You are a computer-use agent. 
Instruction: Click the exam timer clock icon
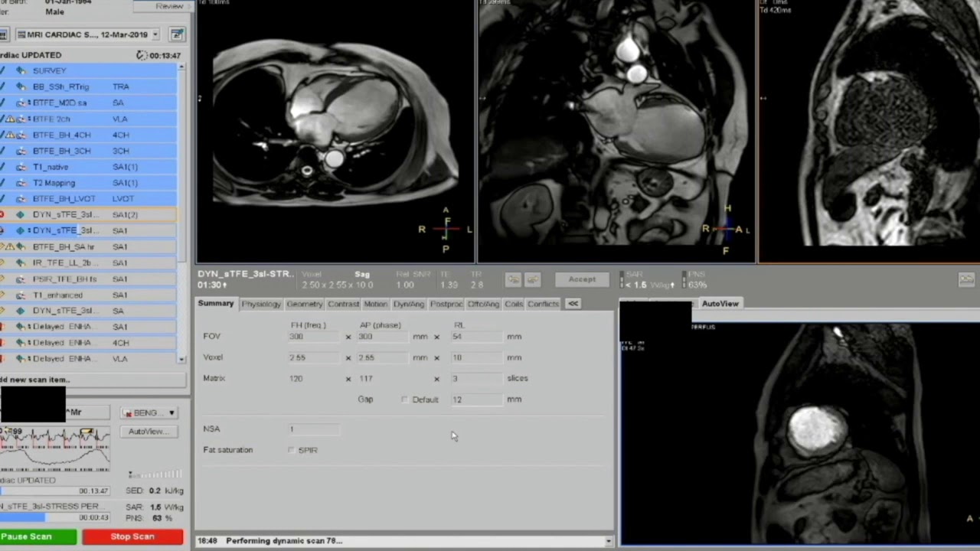tap(141, 55)
